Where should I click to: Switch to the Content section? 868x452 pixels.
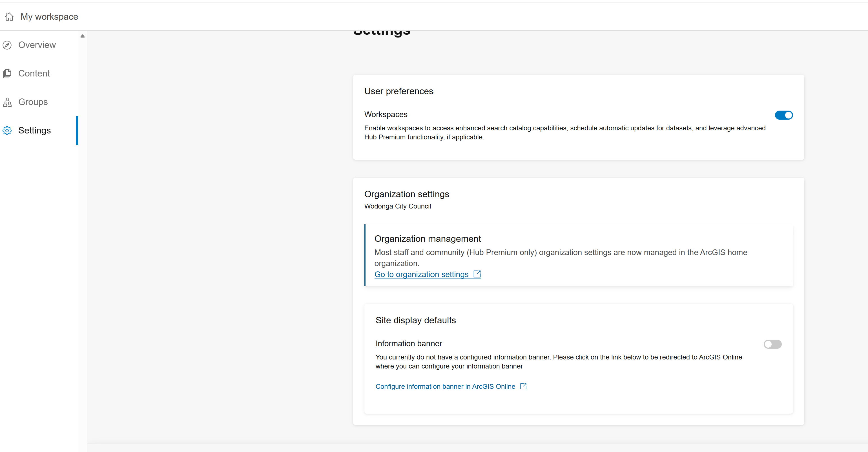click(34, 73)
